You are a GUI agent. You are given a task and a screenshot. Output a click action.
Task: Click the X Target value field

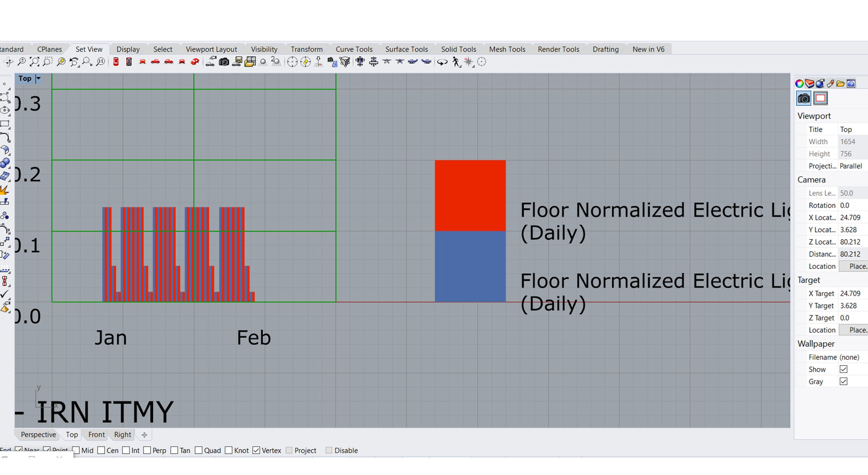[853, 294]
